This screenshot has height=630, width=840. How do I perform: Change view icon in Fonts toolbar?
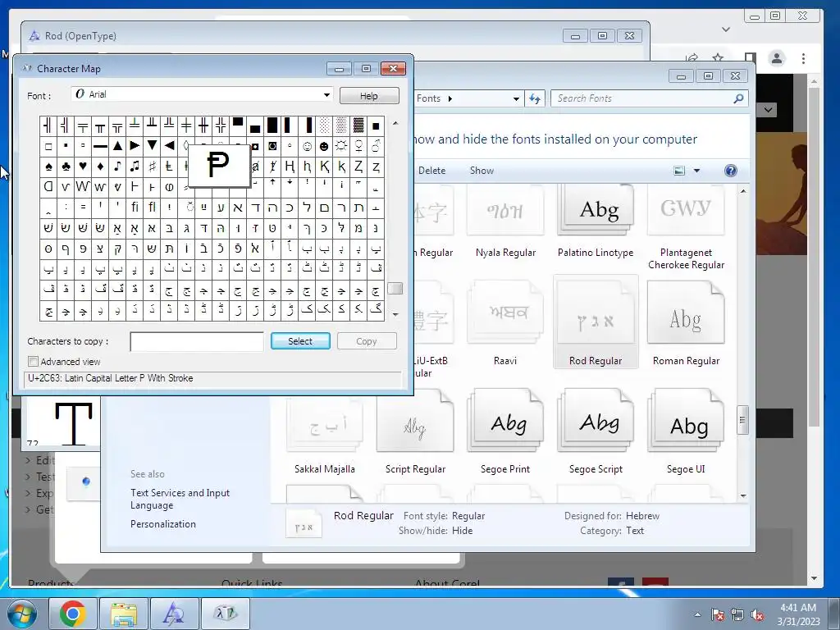(x=679, y=171)
